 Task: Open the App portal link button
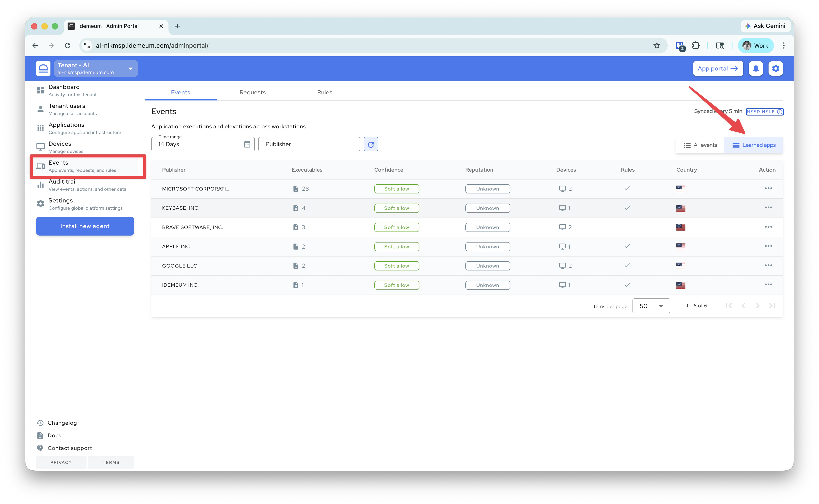pyautogui.click(x=718, y=69)
